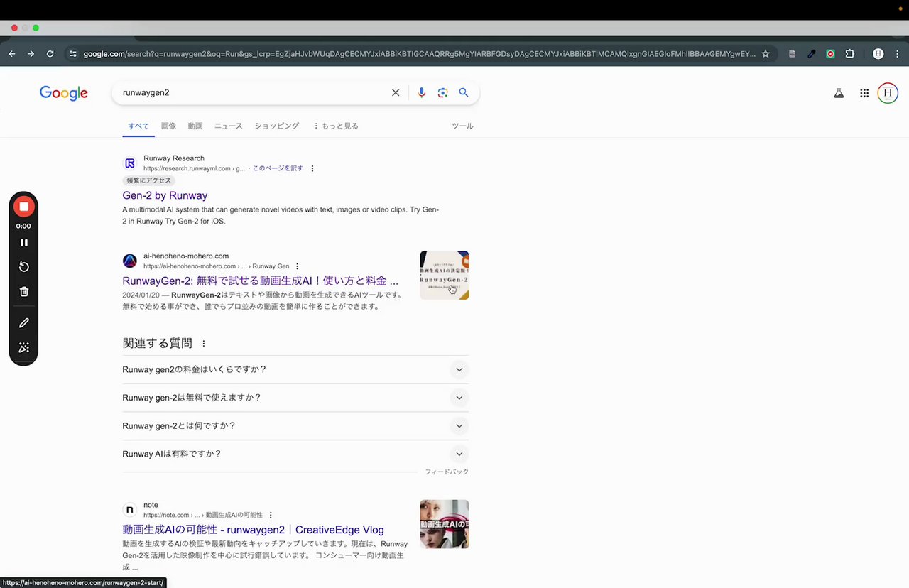Screen dimensions: 909x588
Task: Switch to the 動画 tab
Action: point(195,126)
